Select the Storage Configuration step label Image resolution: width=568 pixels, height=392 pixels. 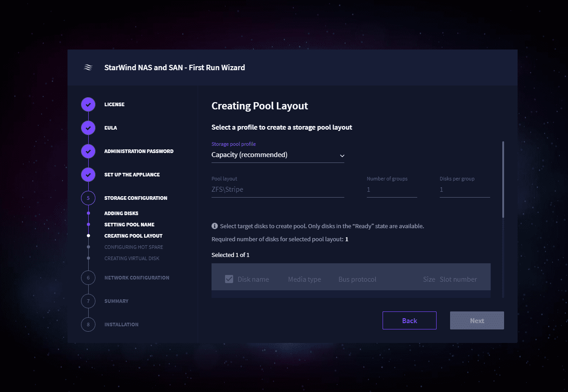136,198
